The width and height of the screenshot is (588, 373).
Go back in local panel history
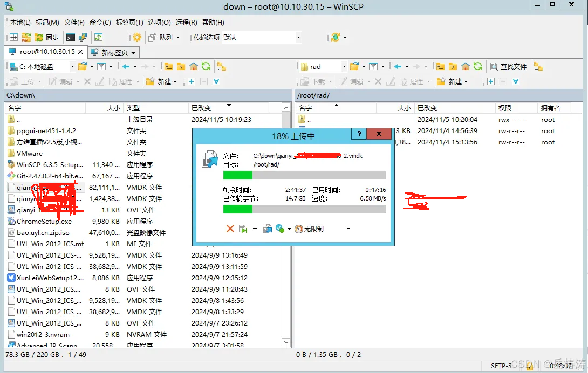point(126,67)
